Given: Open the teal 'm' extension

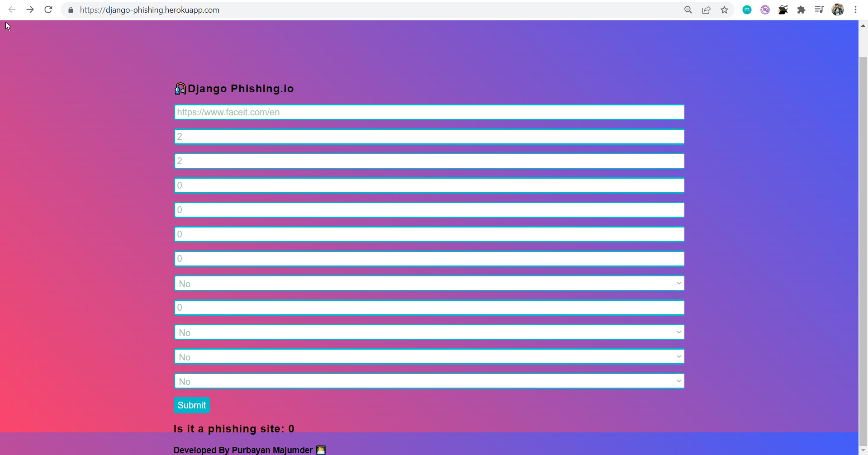Looking at the screenshot, I should pyautogui.click(x=747, y=9).
